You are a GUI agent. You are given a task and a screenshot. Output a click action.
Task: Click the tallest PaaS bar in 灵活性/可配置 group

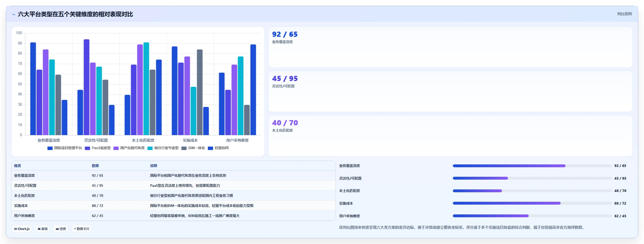pyautogui.click(x=87, y=87)
